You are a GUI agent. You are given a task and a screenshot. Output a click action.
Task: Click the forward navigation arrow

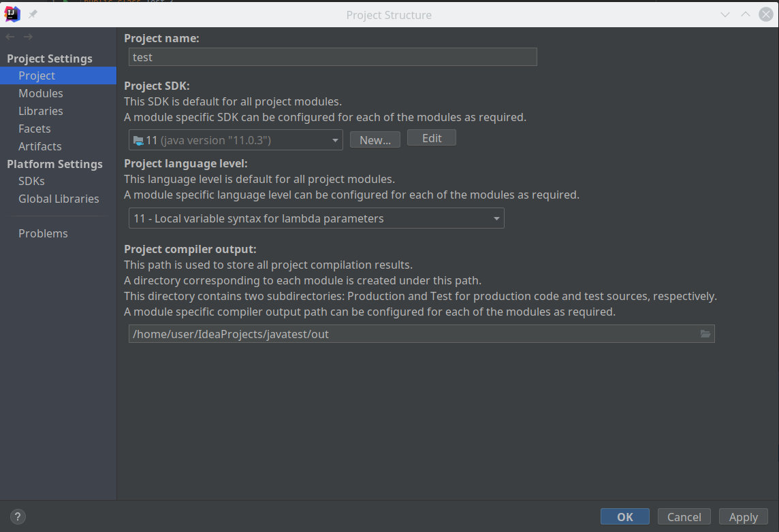coord(29,37)
